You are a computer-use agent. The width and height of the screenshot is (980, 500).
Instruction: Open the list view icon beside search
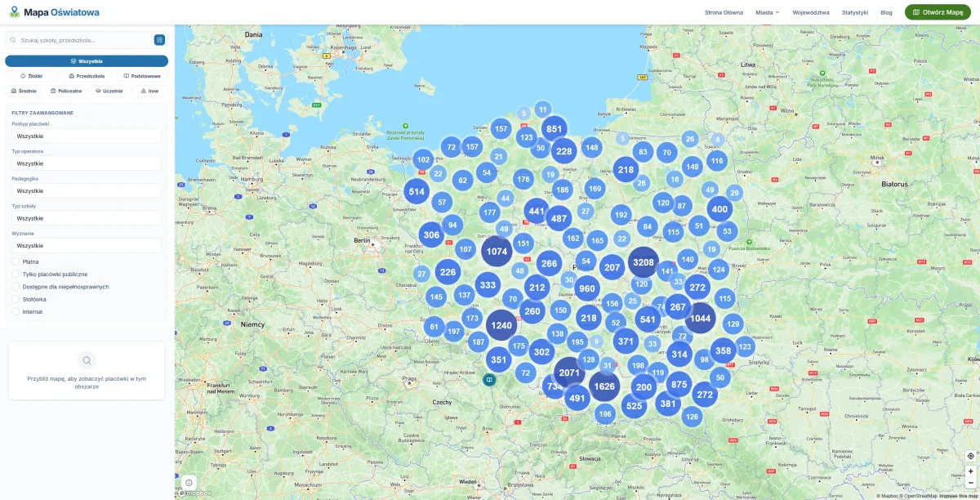(160, 38)
